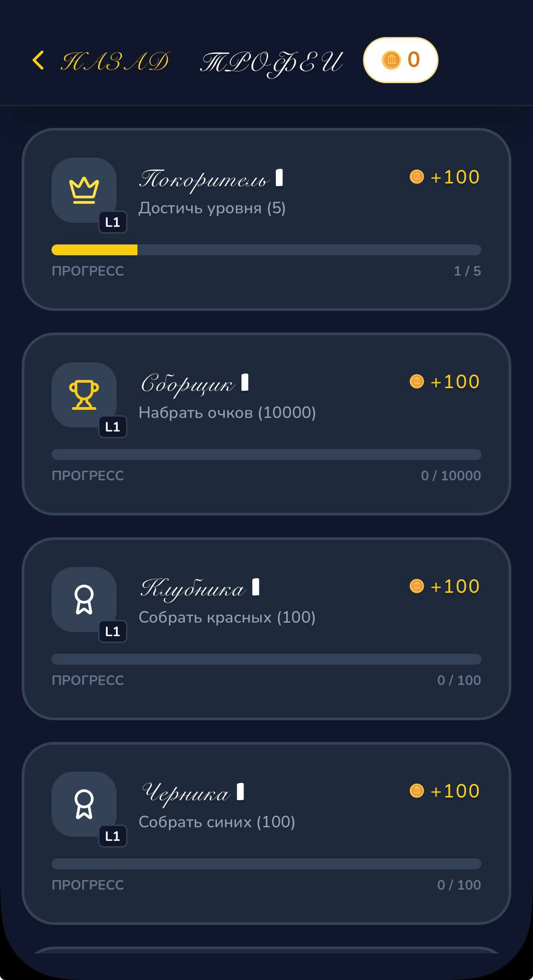Click the coin icon next to Покоритель +100 reward
Viewport: 533px width, 980px height.
(x=417, y=177)
